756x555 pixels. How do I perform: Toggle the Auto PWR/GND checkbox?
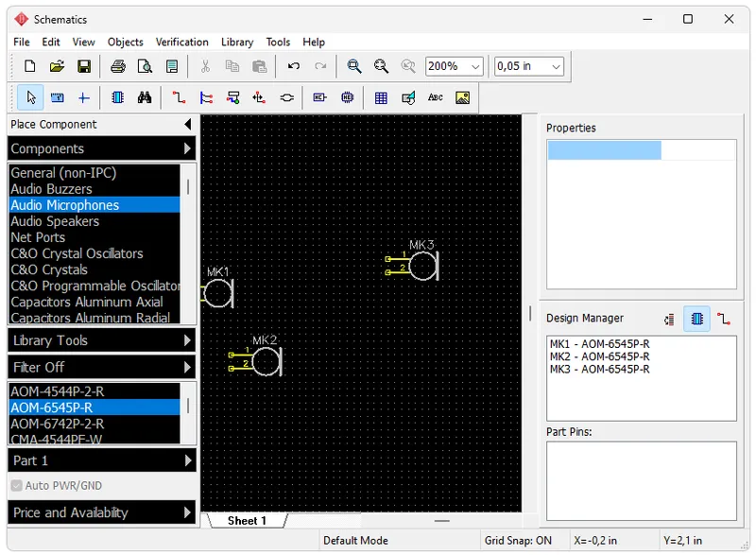(17, 486)
